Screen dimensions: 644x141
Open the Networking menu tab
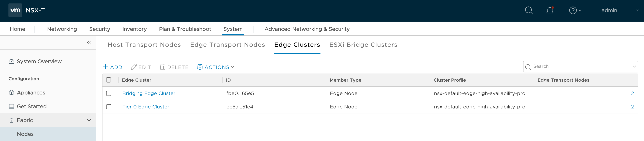coord(62,29)
